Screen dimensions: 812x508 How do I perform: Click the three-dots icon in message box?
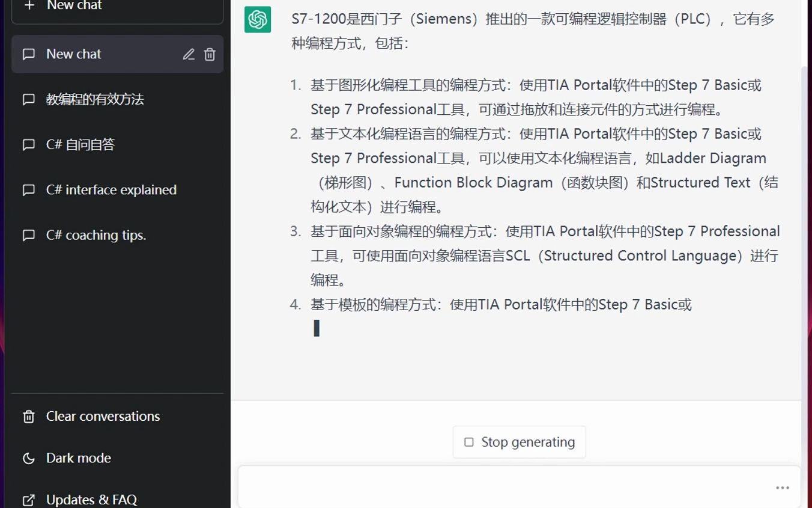782,488
